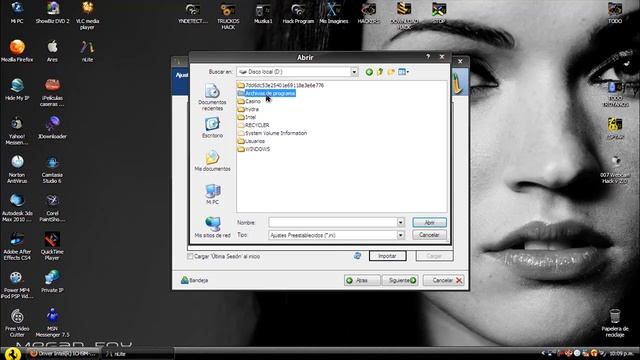The image size is (640, 360).
Task: Create new folder in Abrir dialog
Action: (391, 72)
